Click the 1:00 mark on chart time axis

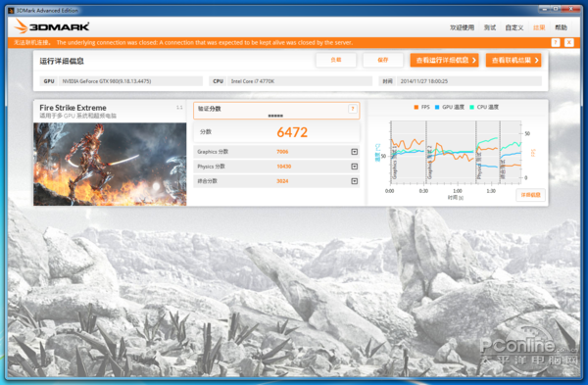(x=457, y=191)
